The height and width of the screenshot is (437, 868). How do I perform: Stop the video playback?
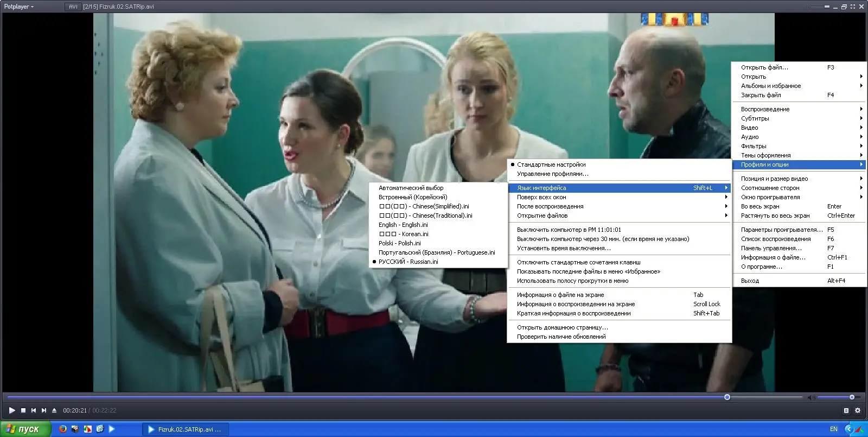[23, 410]
